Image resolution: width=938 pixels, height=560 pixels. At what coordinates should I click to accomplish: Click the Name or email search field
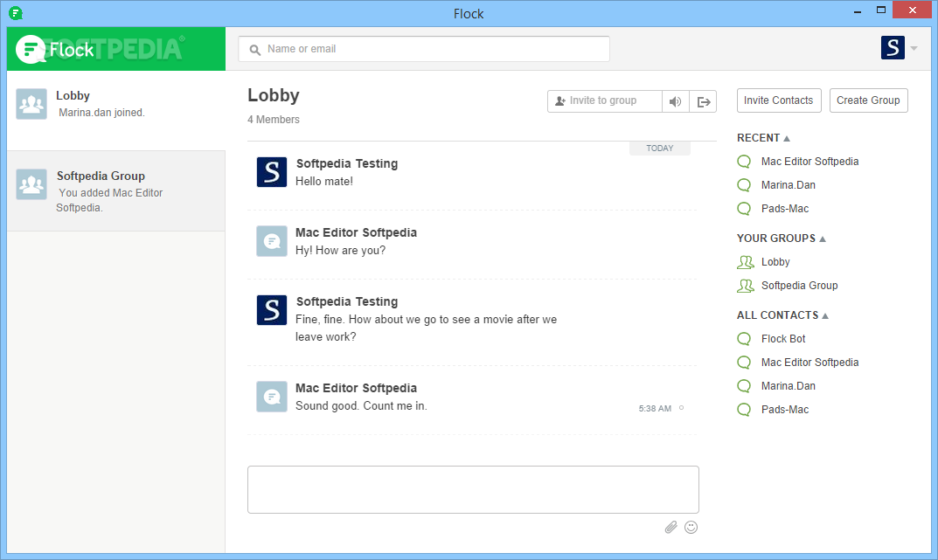point(424,49)
